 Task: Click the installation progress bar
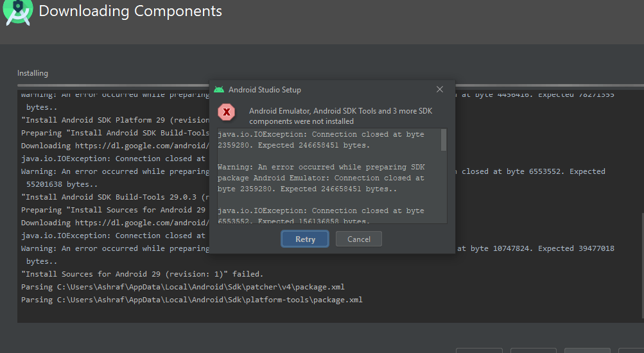[331, 86]
